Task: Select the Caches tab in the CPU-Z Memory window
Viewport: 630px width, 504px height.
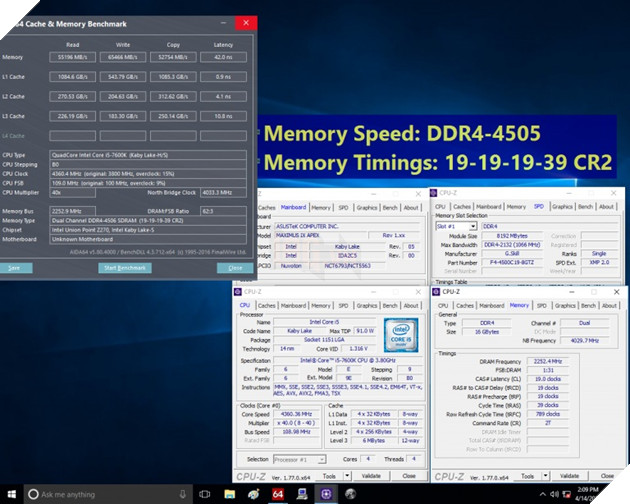Action: point(465,306)
